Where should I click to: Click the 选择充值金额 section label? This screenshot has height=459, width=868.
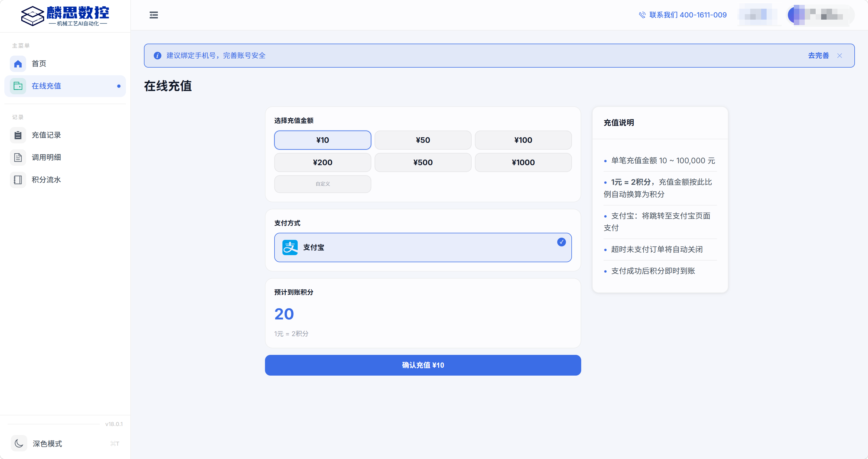tap(294, 121)
